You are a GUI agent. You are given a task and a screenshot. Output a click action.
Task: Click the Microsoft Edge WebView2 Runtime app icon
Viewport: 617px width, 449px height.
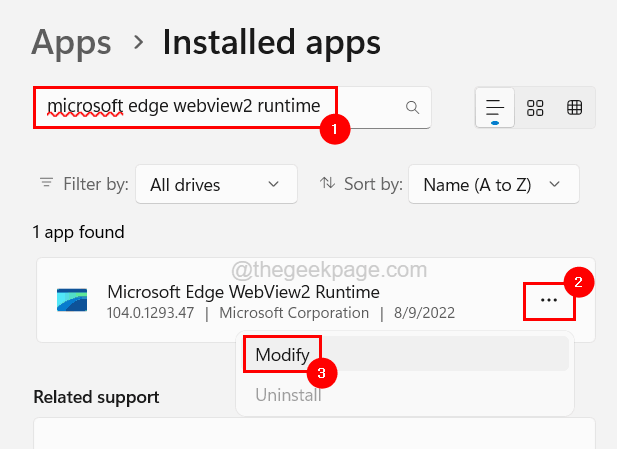(x=71, y=300)
